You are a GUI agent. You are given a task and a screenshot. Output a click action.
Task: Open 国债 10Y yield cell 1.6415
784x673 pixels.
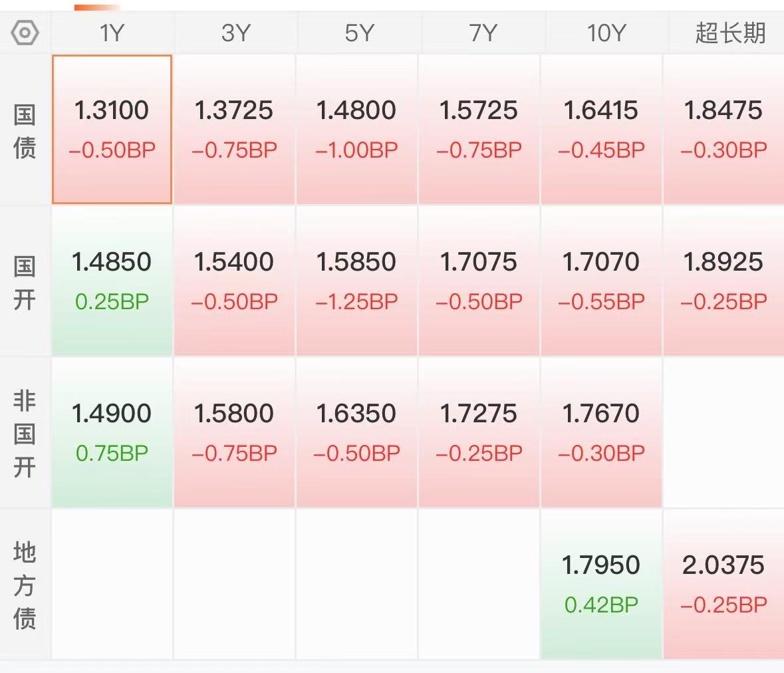tap(601, 130)
